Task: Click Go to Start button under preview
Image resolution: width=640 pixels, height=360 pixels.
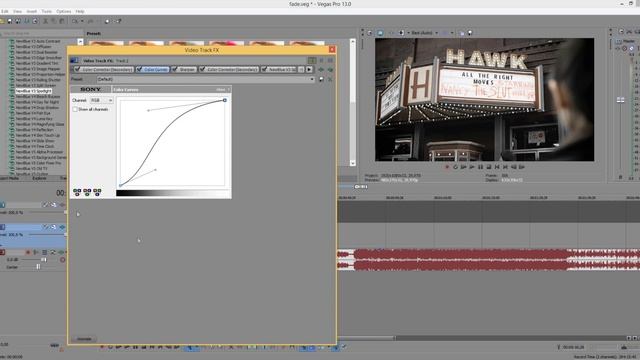Action: (497, 167)
